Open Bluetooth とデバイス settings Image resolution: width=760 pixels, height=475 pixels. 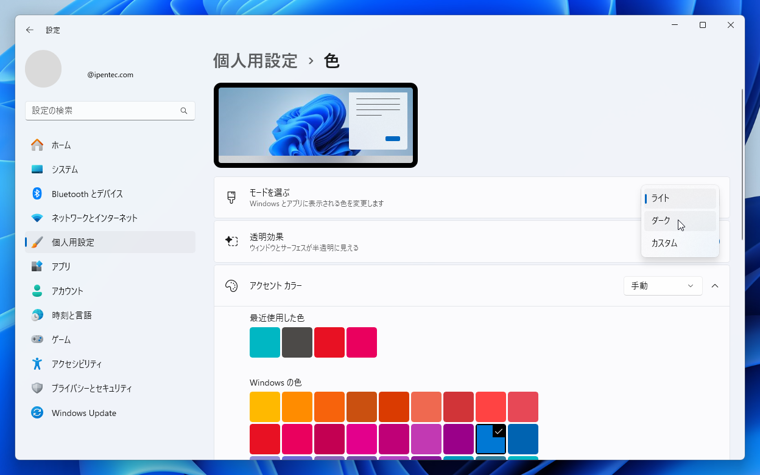pos(110,193)
